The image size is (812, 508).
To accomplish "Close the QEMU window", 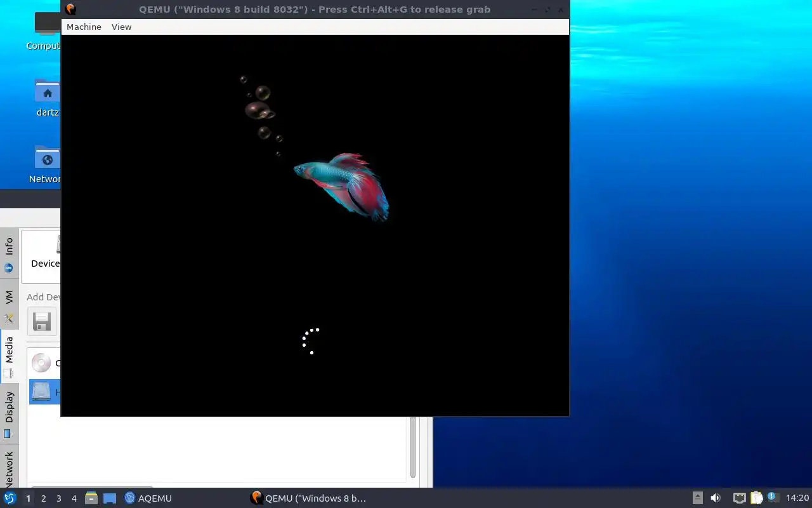I will click(561, 10).
